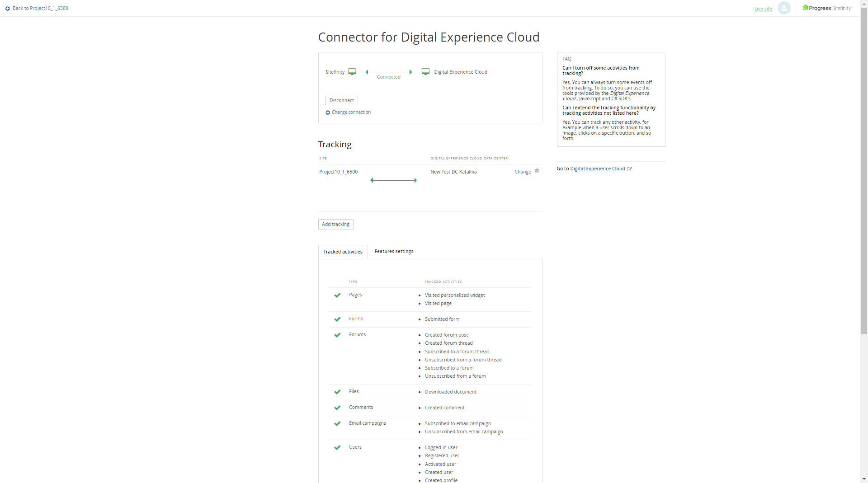This screenshot has height=483, width=868.
Task: Click the green checkmark for Pages
Action: pyautogui.click(x=337, y=295)
